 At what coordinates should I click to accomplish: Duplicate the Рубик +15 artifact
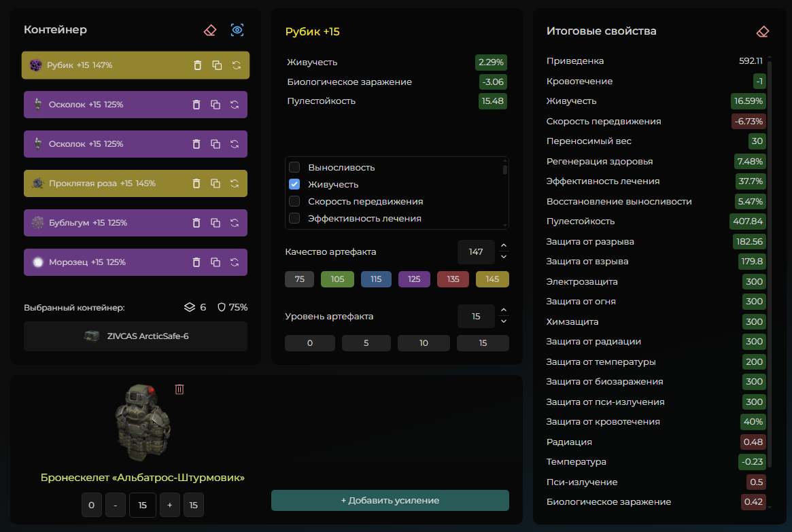click(x=217, y=65)
